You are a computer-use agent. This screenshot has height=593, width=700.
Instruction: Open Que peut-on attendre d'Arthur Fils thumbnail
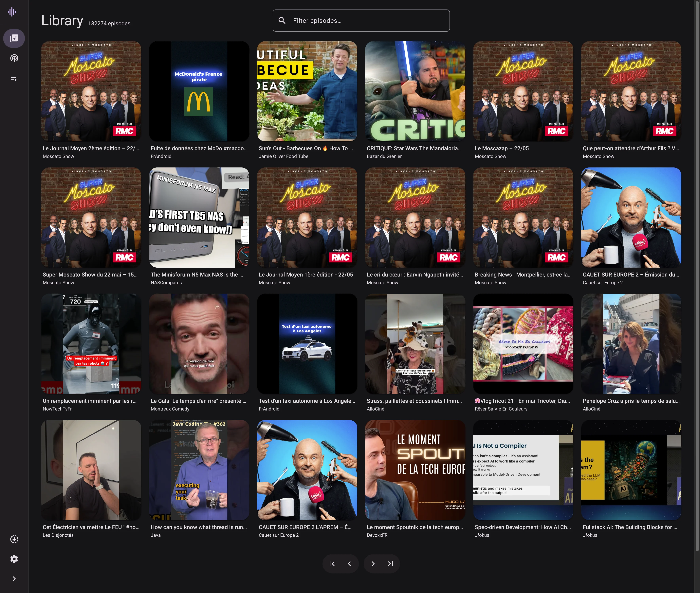pos(632,91)
